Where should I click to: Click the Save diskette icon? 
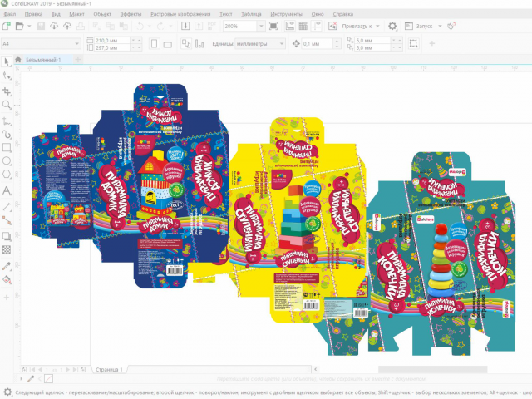coord(41,26)
